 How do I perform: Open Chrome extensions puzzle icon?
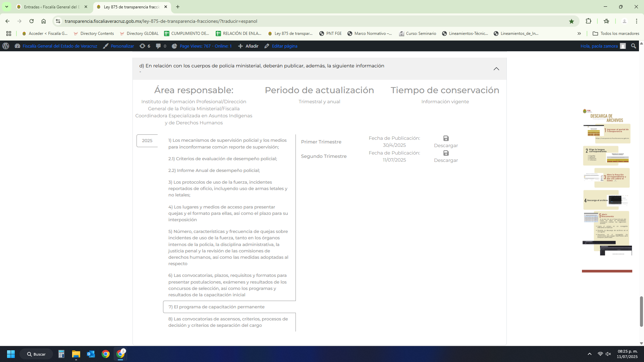click(x=588, y=21)
